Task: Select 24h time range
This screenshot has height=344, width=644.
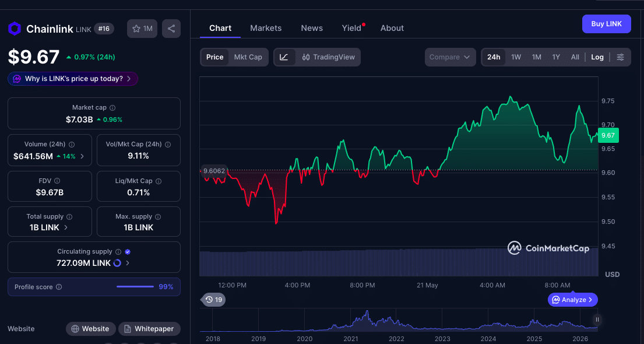Action: point(494,57)
